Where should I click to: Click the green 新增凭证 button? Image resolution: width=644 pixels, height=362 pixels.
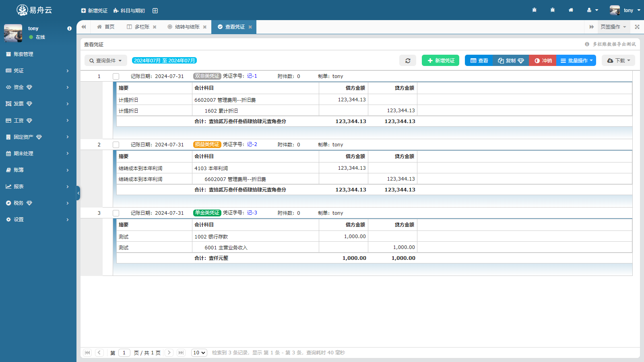point(440,60)
